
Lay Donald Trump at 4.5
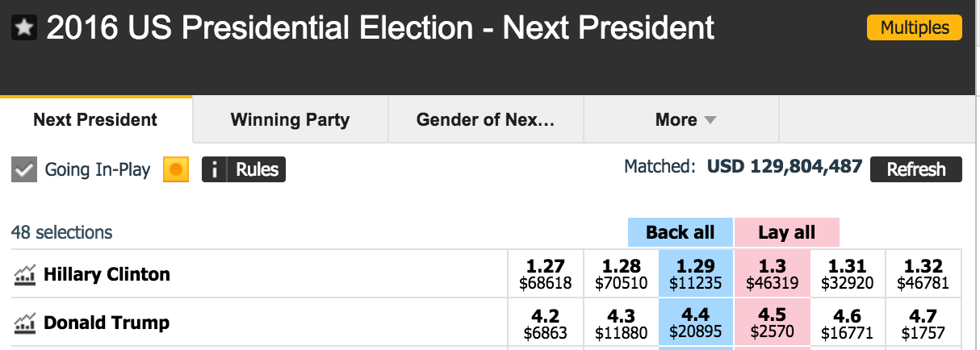tap(772, 323)
